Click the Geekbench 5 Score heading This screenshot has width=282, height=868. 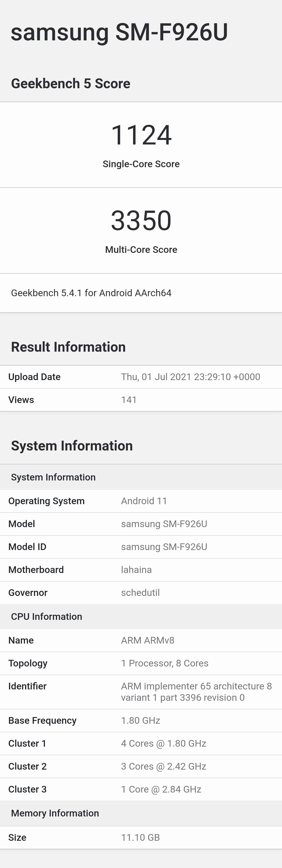pos(71,83)
